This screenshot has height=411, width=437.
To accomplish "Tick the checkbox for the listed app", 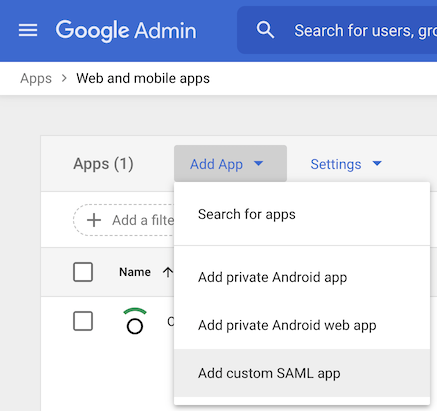I will coord(83,321).
